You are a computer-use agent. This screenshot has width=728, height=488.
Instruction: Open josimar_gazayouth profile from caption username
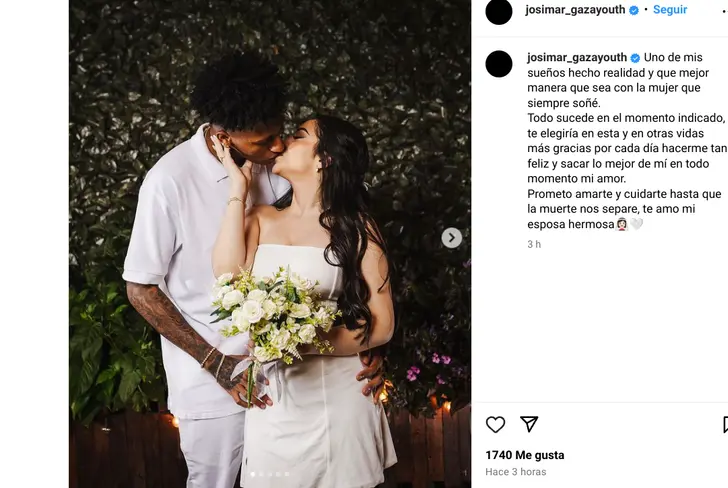pyautogui.click(x=577, y=58)
